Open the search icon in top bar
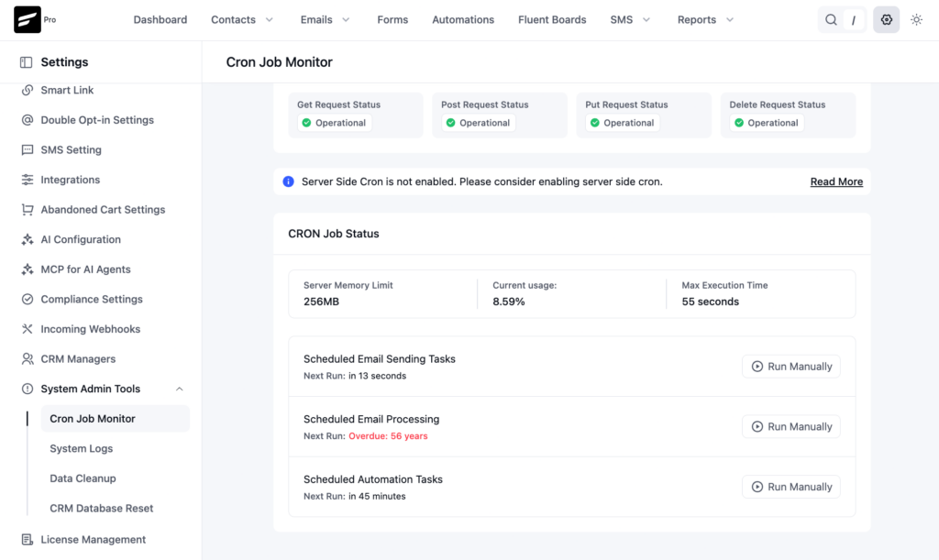This screenshot has width=939, height=560. tap(831, 20)
